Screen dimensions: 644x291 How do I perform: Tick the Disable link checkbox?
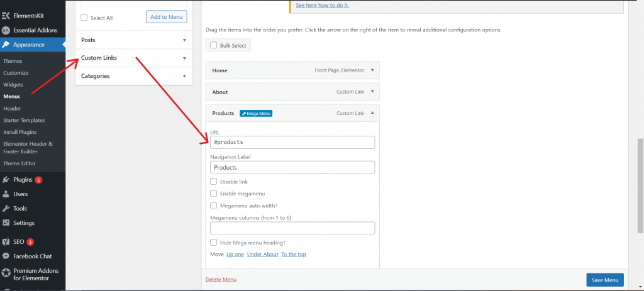214,182
